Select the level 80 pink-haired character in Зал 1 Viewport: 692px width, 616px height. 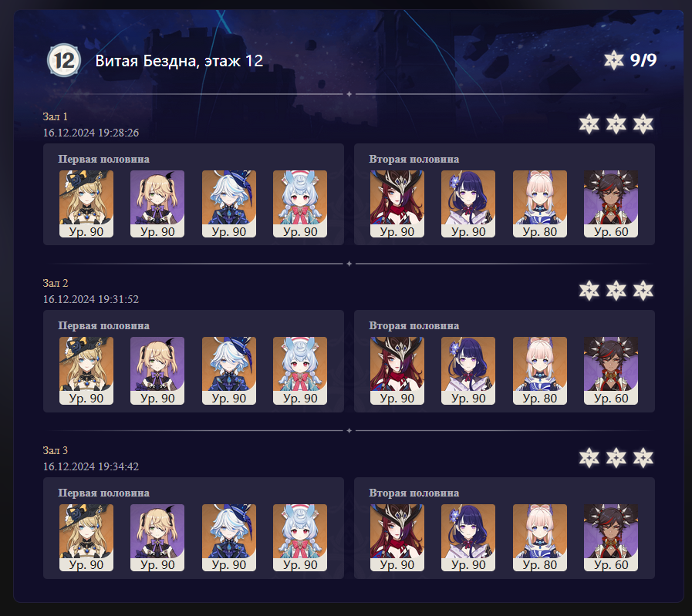click(x=540, y=204)
